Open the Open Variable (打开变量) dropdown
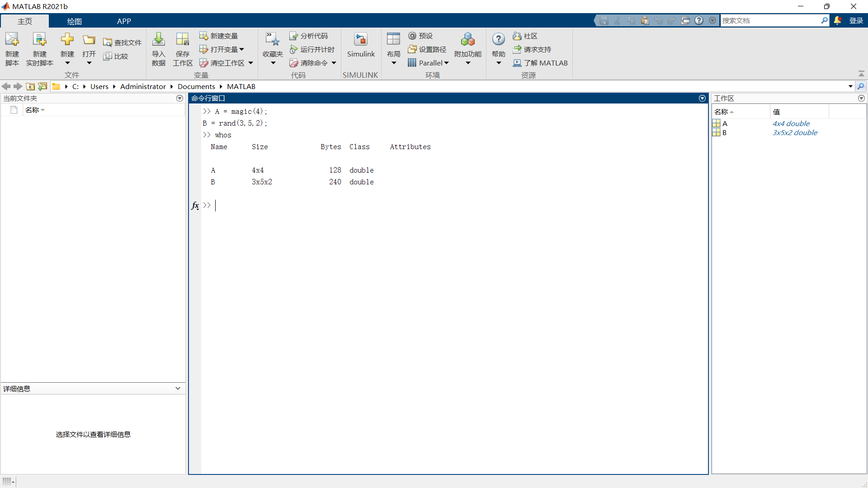This screenshot has width=868, height=488. coord(222,49)
